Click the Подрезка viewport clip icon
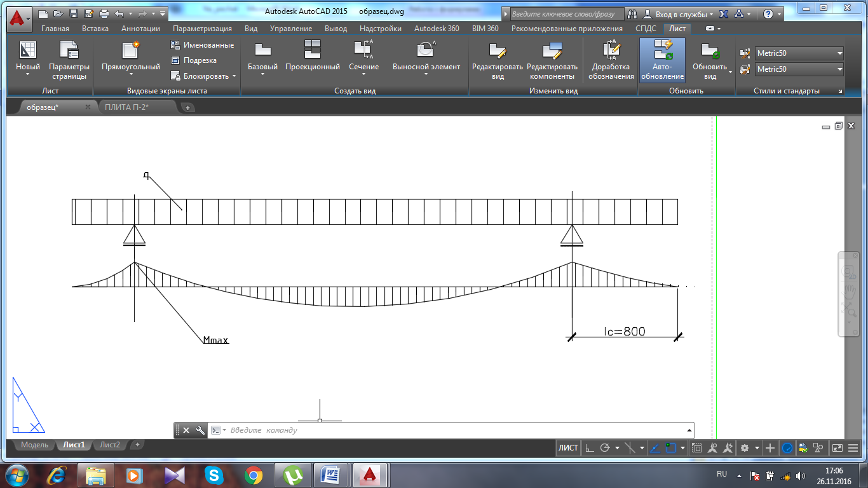 [x=176, y=60]
